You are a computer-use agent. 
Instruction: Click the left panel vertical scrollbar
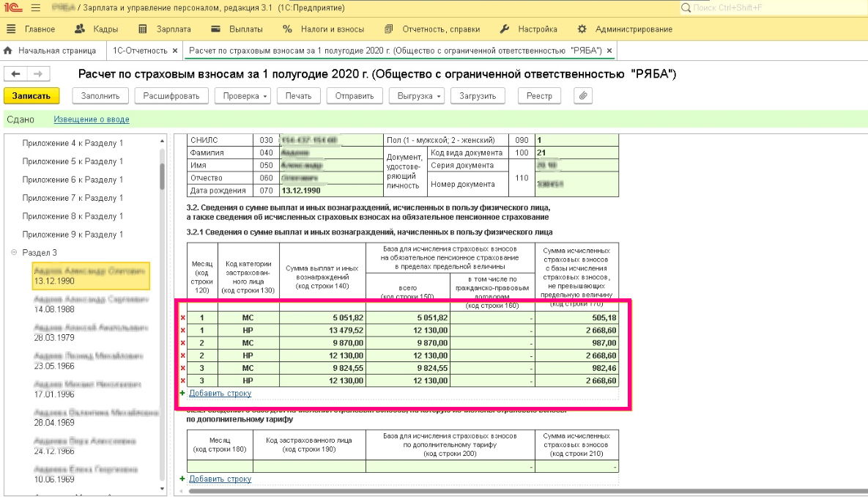(x=162, y=176)
